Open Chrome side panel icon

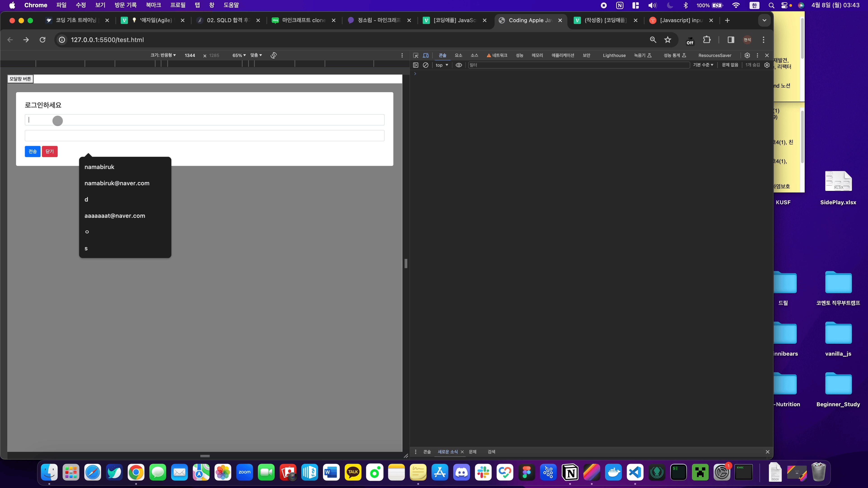(x=731, y=40)
